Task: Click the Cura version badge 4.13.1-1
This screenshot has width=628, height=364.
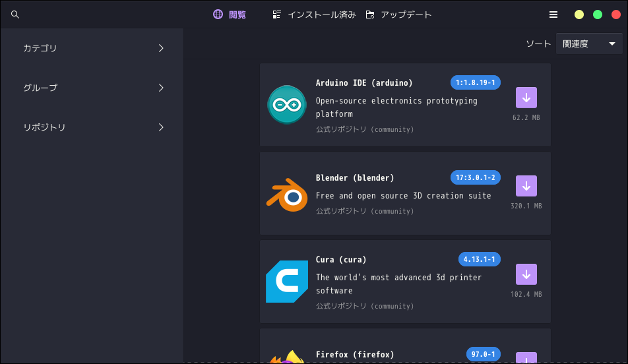Action: [x=480, y=259]
